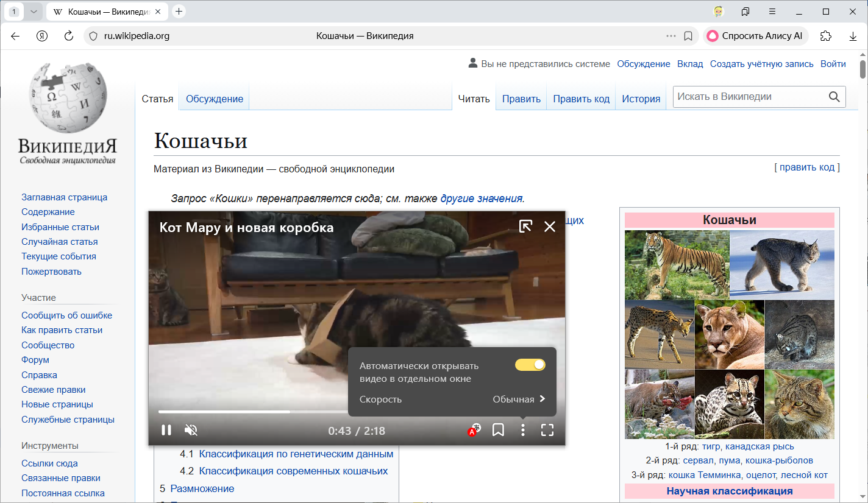Open browser extensions puzzle icon
Image resolution: width=868 pixels, height=503 pixels.
(x=826, y=36)
